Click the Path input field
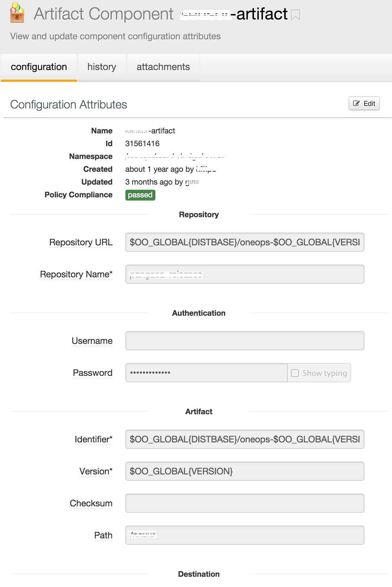The width and height of the screenshot is (392, 587). 245,535
